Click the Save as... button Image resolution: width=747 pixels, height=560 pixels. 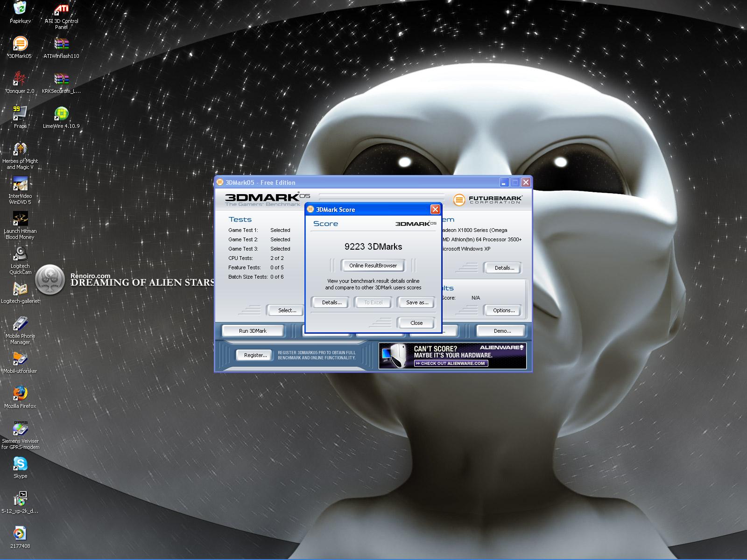click(x=417, y=302)
